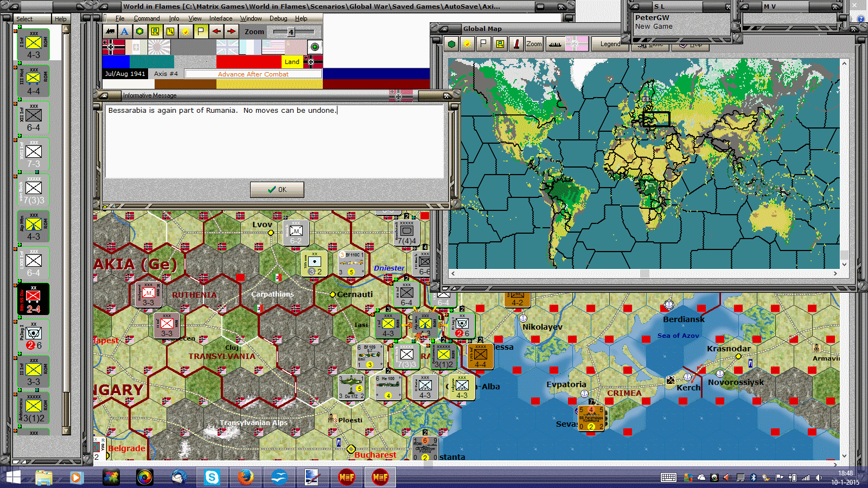The height and width of the screenshot is (488, 868).
Task: Click the red thermometer icon in Global Map
Action: coord(516,44)
